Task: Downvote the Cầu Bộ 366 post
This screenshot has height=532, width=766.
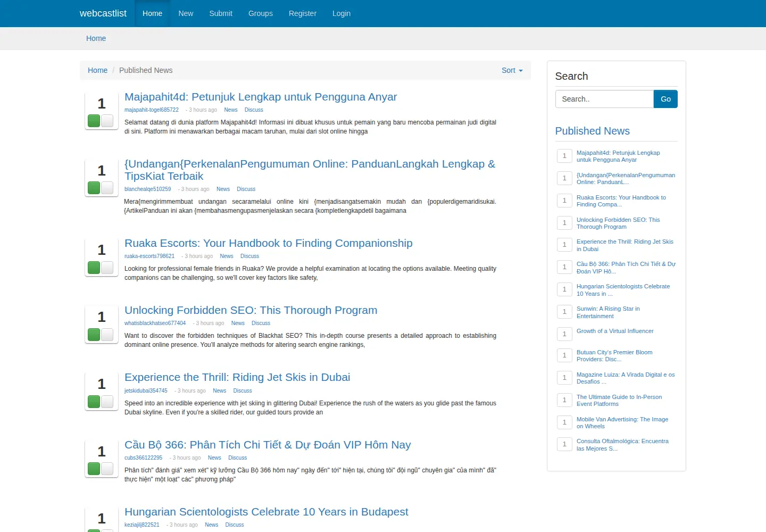Action: [107, 469]
